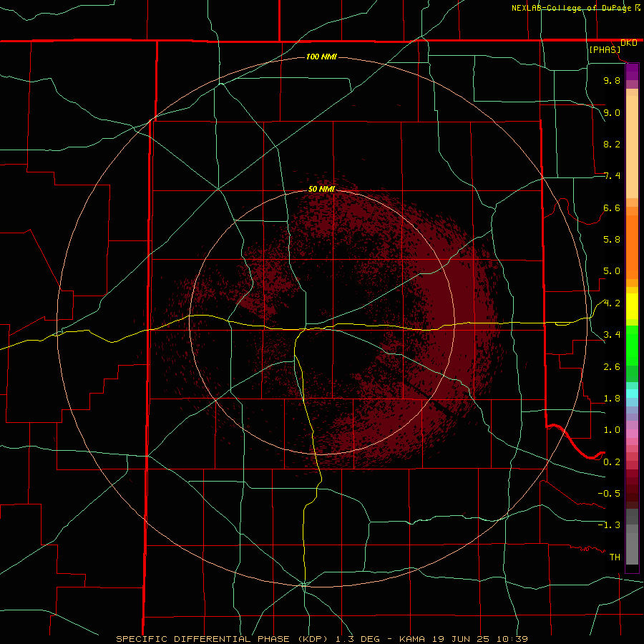Viewport: 644px width, 644px height.
Task: Click the Specific Differential Phase caption at bottom
Action: point(322,639)
